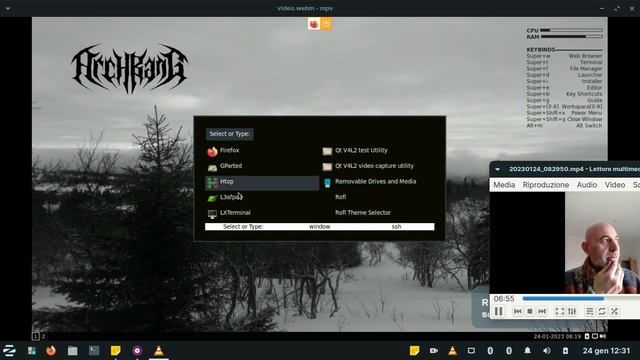This screenshot has height=360, width=640.
Task: Click workspace 1 indicator in the video
Action: pyautogui.click(x=36, y=336)
